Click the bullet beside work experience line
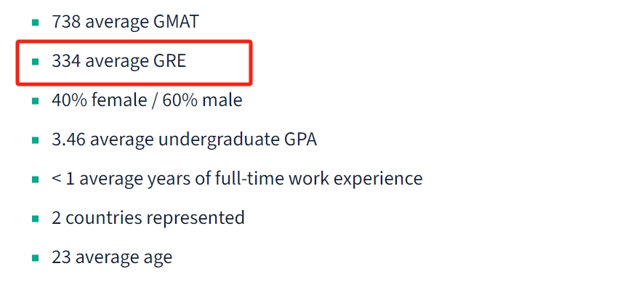The width and height of the screenshot is (644, 282). tap(36, 180)
